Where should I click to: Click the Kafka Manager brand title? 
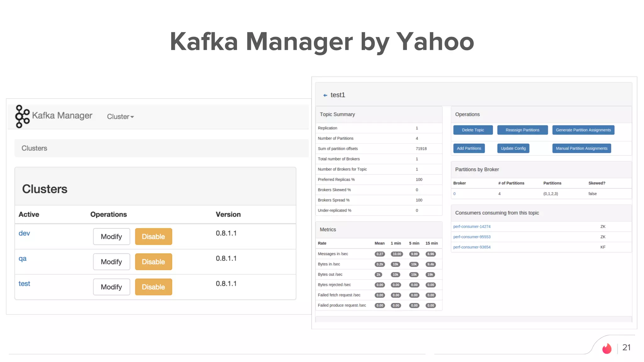pos(62,115)
